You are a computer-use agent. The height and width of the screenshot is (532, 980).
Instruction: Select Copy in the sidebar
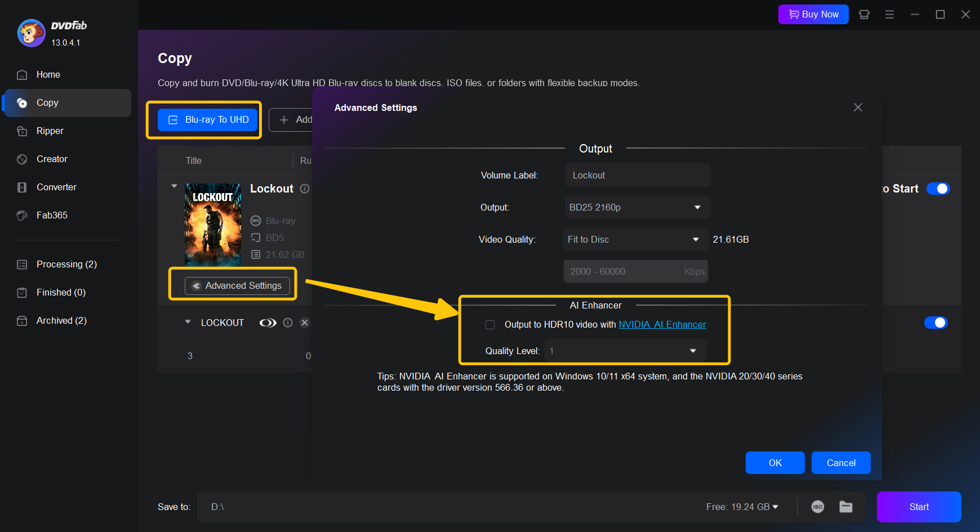68,103
